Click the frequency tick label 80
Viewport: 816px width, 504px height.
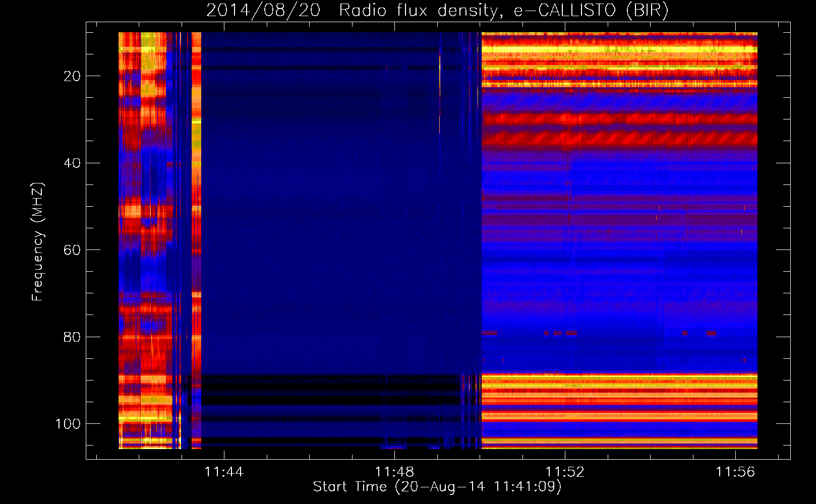coord(72,337)
